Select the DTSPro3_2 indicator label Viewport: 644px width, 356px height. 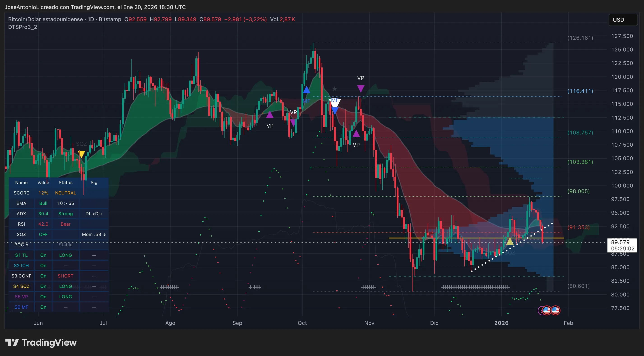(23, 27)
